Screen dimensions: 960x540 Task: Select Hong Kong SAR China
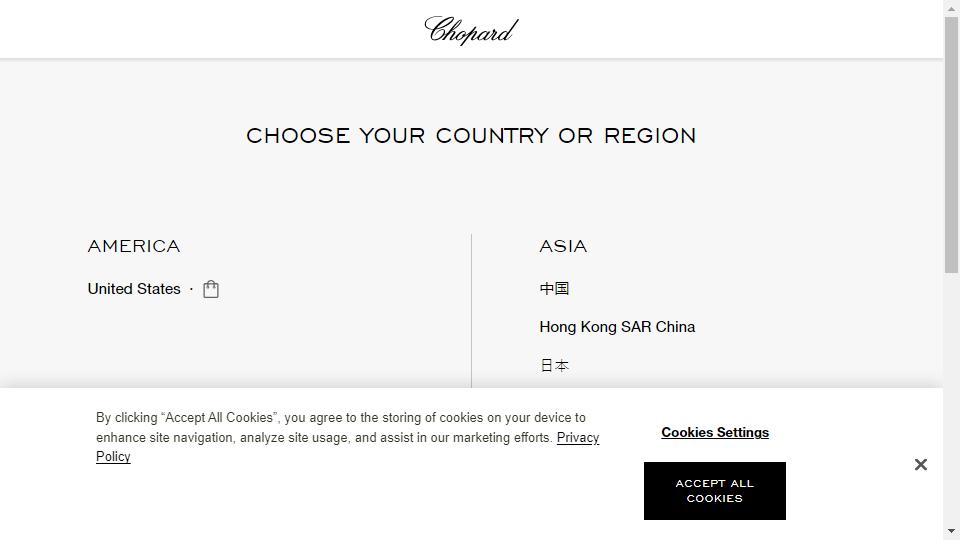[x=617, y=327]
